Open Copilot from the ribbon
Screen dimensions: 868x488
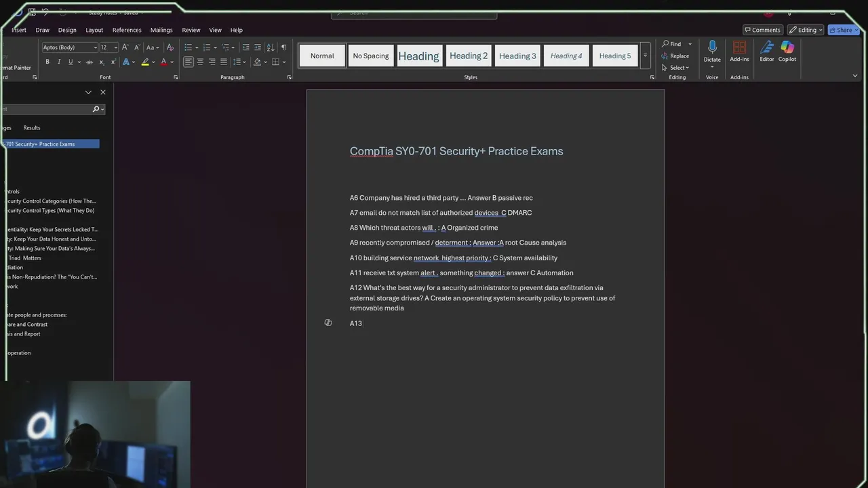(787, 52)
